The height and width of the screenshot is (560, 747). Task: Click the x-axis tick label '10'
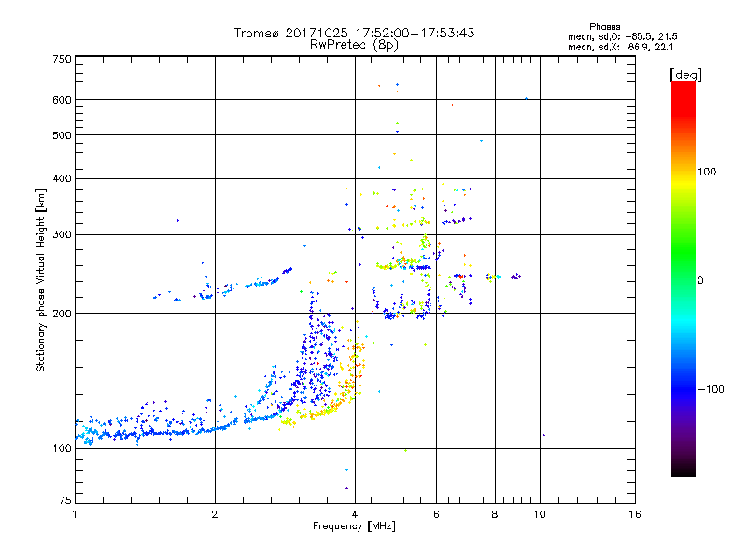click(x=540, y=514)
